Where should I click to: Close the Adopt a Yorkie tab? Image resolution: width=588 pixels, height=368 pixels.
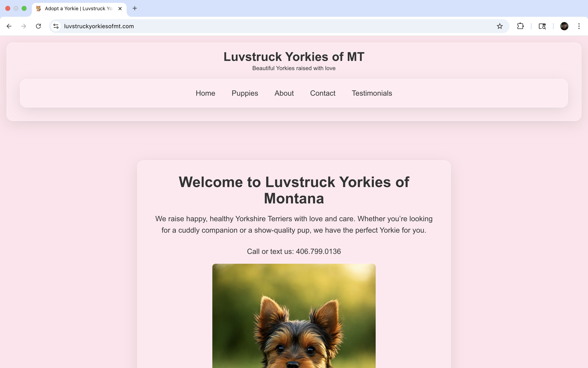[120, 9]
